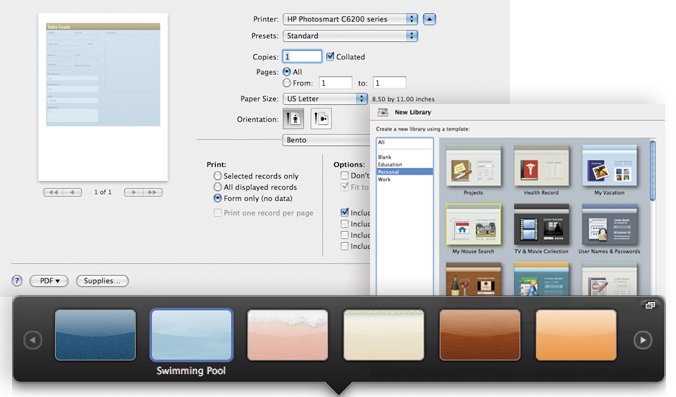Choose the pink sand theme swatch
Viewport: 676px width, 397px height.
[x=288, y=335]
